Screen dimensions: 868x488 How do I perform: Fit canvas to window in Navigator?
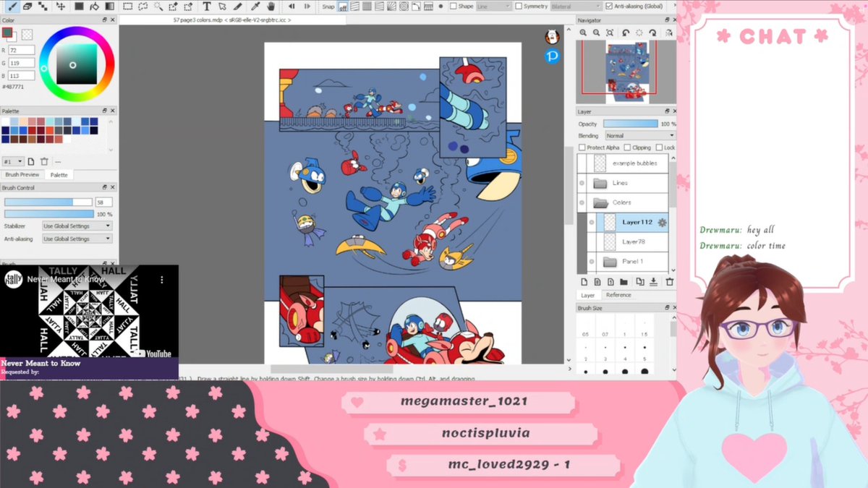(x=610, y=33)
